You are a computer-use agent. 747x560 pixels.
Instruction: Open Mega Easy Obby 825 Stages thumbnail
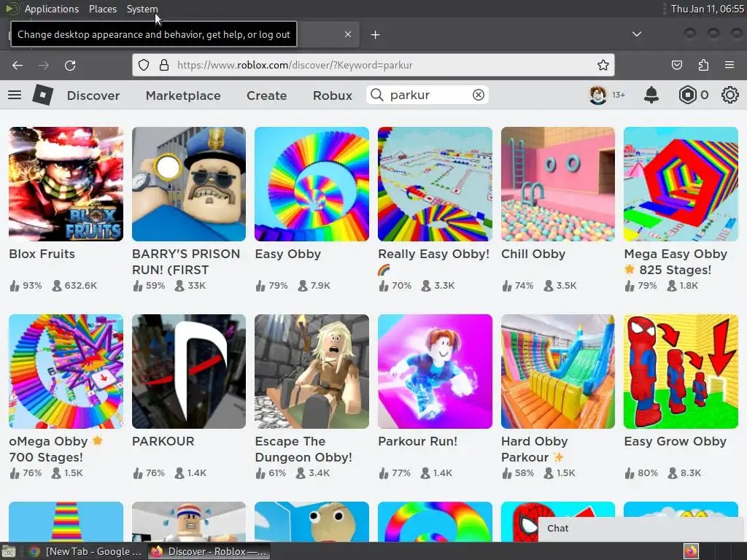pyautogui.click(x=681, y=184)
